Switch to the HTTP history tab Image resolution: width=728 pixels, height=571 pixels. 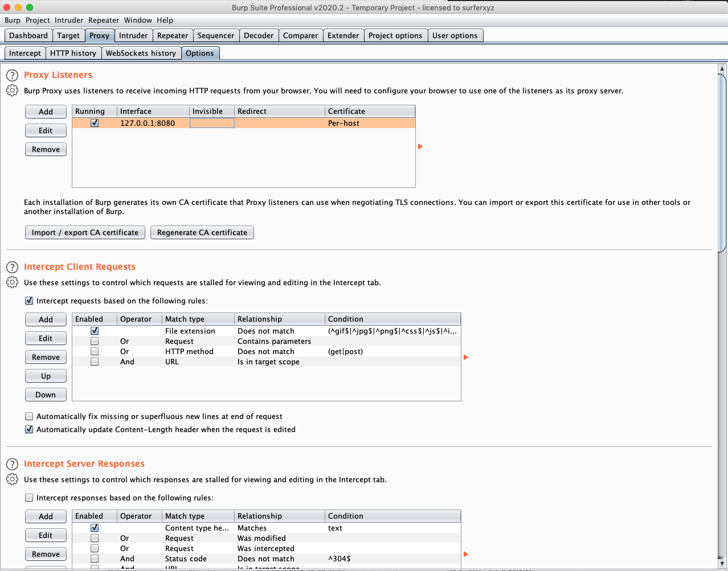pyautogui.click(x=73, y=53)
